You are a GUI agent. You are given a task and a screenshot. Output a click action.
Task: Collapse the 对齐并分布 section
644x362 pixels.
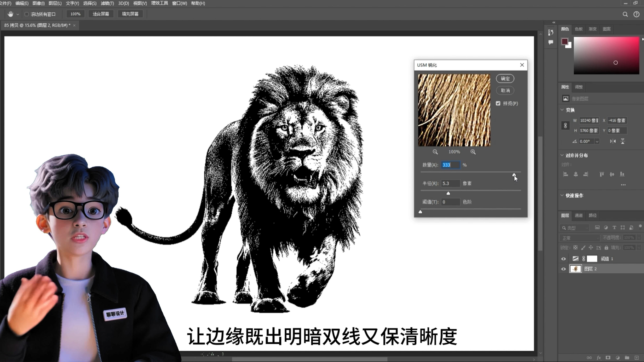tap(562, 155)
